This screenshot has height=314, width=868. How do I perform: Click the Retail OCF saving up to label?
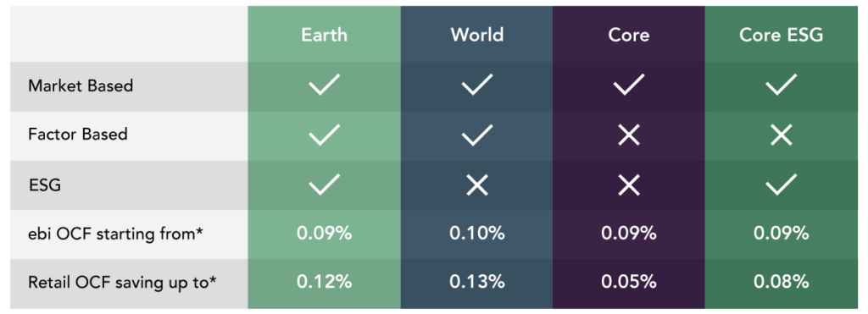click(122, 283)
